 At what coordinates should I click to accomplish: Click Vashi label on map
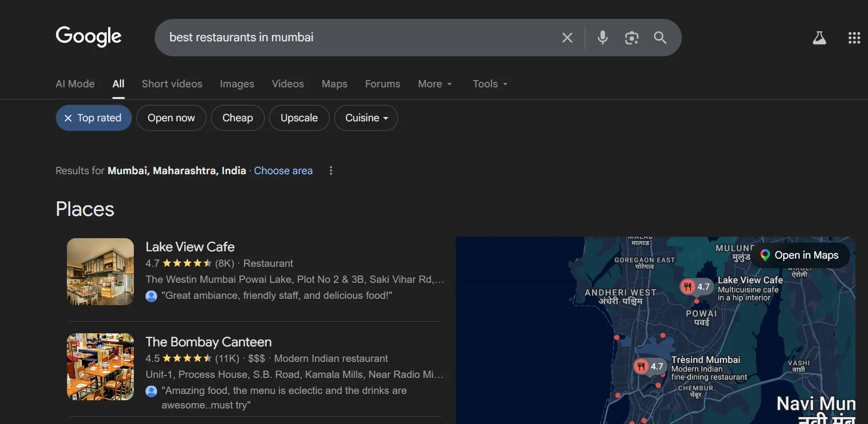coord(799,366)
